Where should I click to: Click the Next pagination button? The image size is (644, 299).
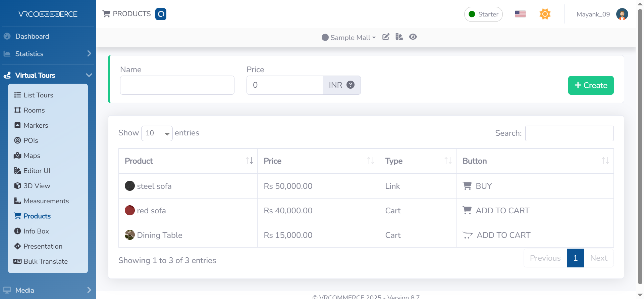tap(598, 258)
